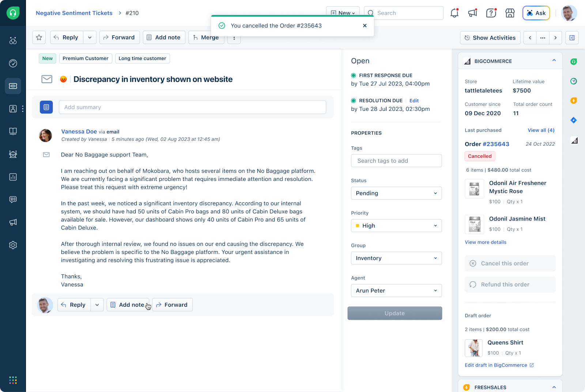The image size is (585, 392).
Task: Open the ellipsis menu between the ticket navigation arrows
Action: point(543,38)
